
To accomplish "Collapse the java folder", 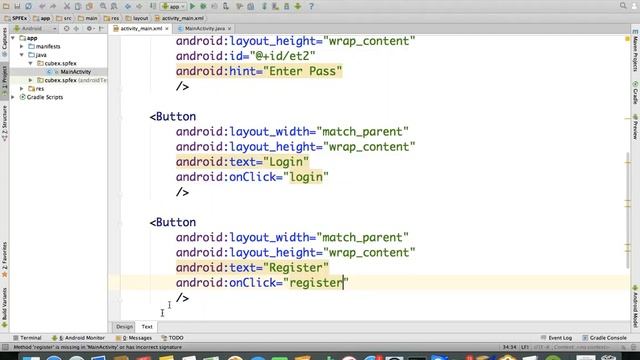I will click(x=22, y=55).
